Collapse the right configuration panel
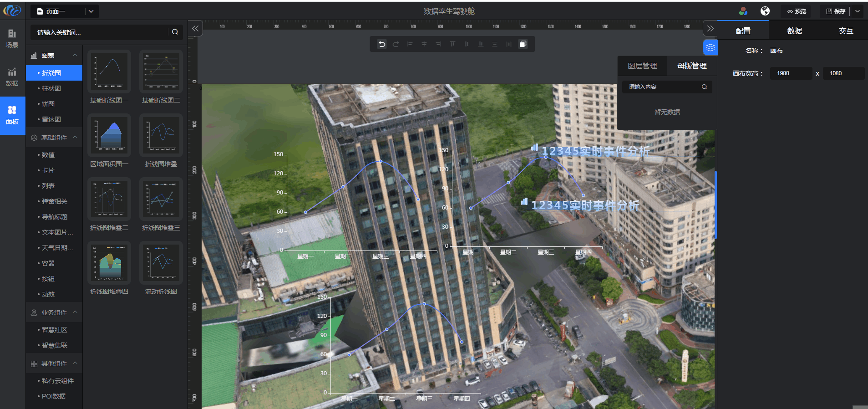This screenshot has height=409, width=868. tap(710, 29)
